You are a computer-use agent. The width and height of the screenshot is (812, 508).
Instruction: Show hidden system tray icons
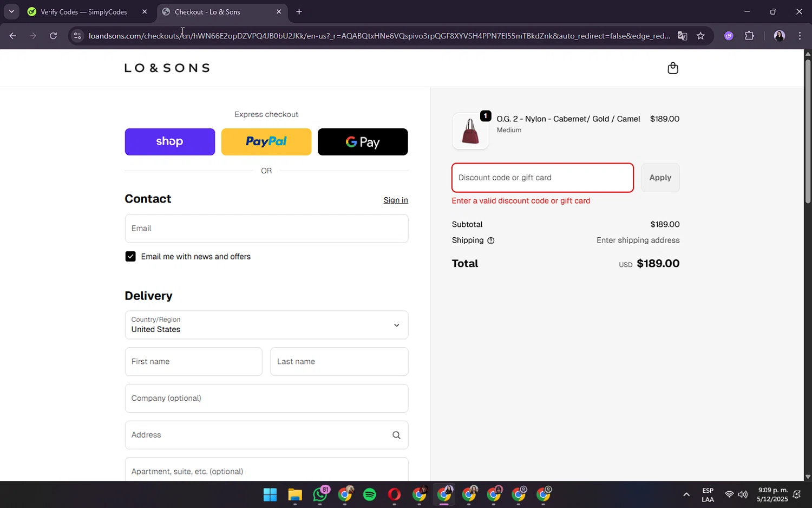[686, 494]
